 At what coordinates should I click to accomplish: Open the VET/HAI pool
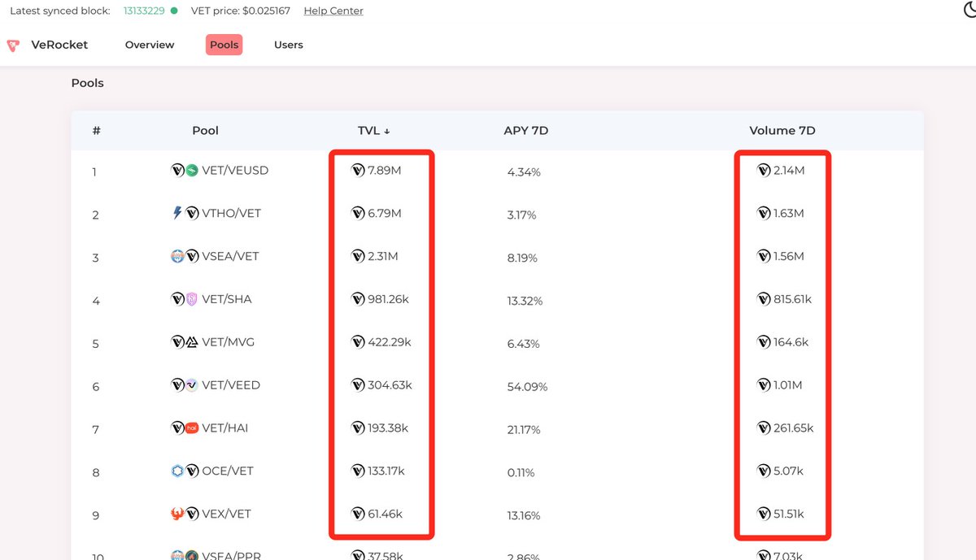224,428
